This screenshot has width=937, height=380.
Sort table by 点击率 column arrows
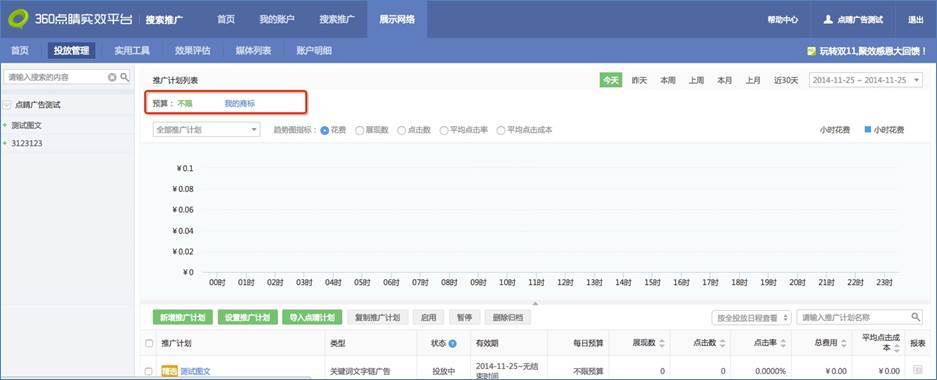[783, 344]
